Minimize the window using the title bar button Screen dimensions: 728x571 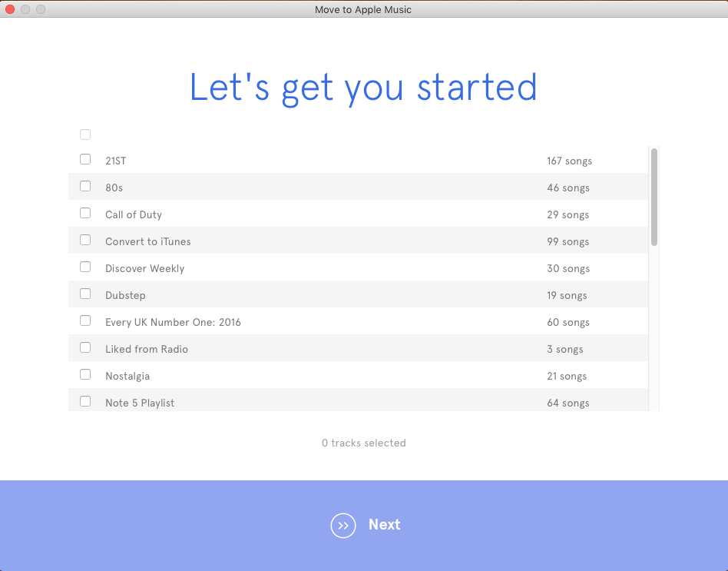pos(25,9)
